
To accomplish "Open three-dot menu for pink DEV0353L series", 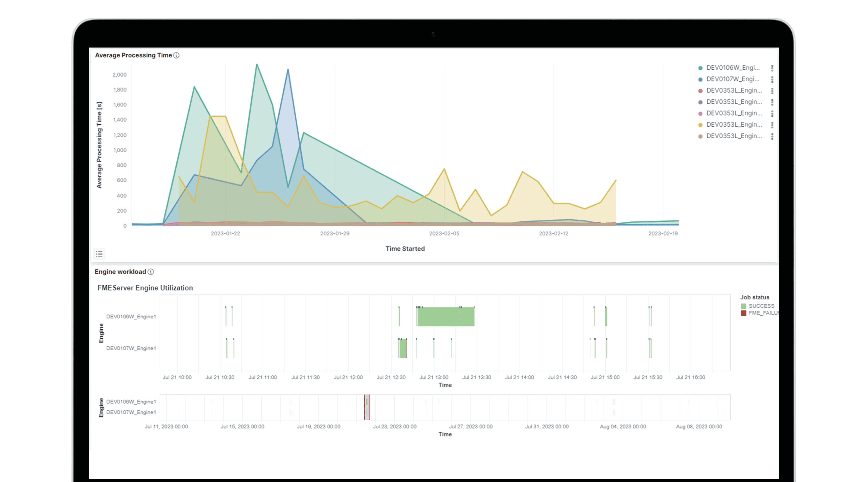I will [x=772, y=114].
